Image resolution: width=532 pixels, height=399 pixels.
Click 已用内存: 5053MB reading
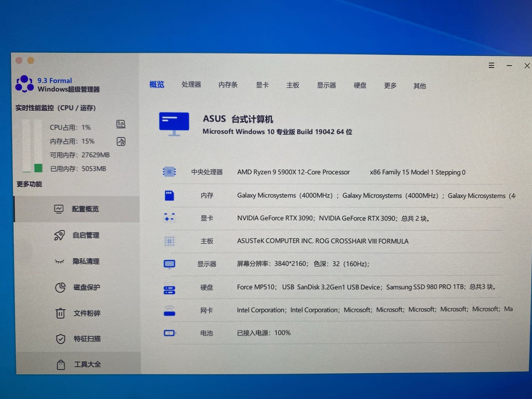(78, 169)
